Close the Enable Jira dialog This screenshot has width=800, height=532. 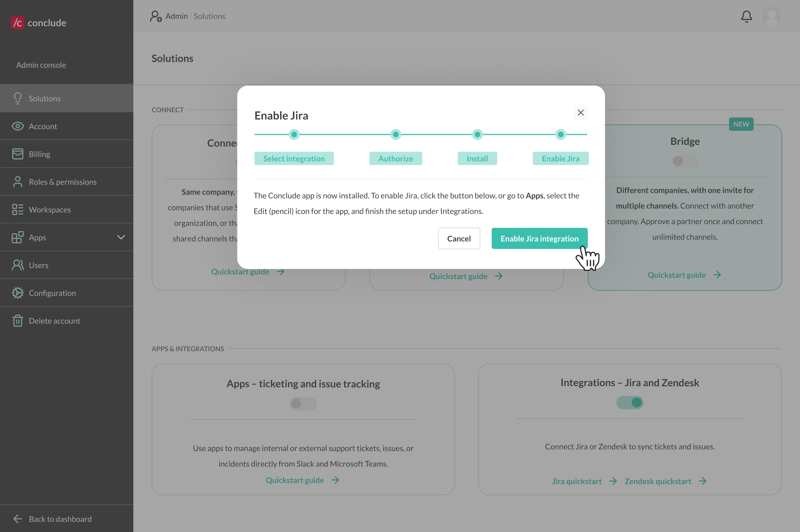(x=580, y=112)
